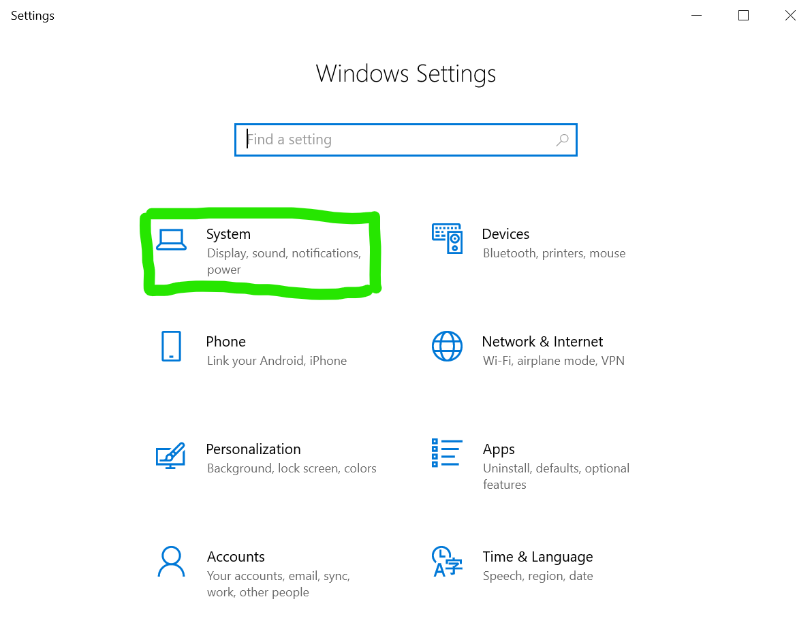812x644 pixels.
Task: Open the Accounts person icon
Action: pyautogui.click(x=171, y=561)
